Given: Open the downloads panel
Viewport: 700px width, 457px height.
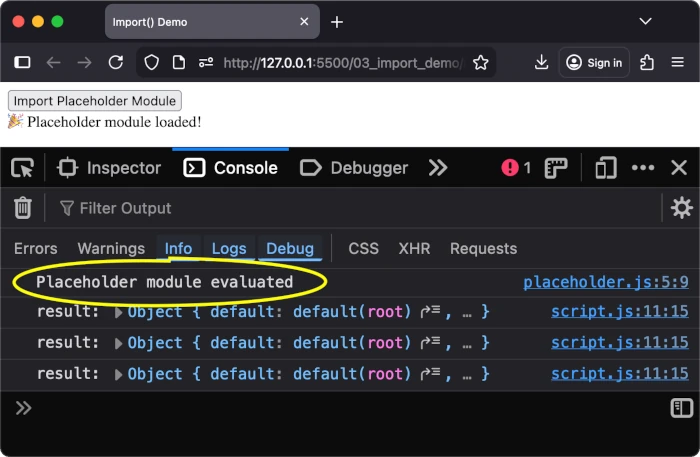Looking at the screenshot, I should pos(541,62).
